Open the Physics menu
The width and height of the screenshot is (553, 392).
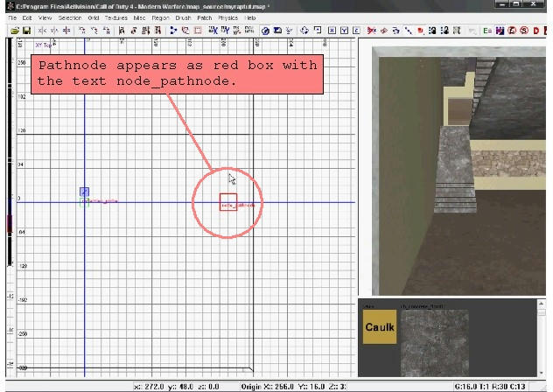coord(227,17)
